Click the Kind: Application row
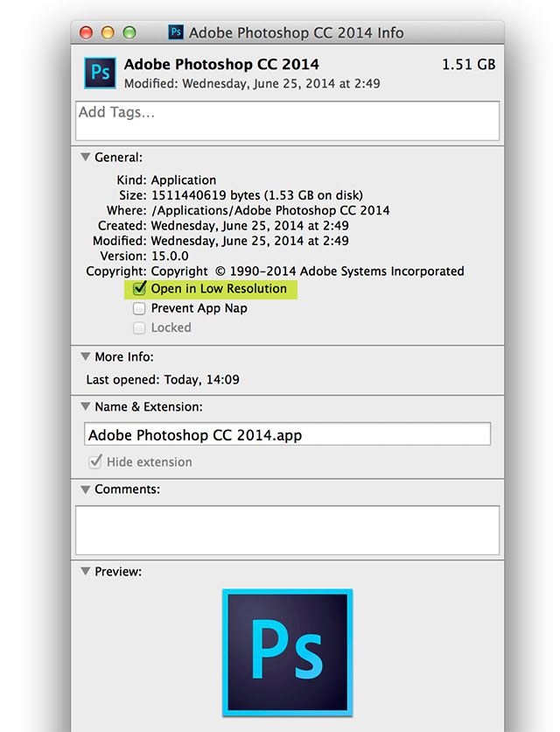 pos(166,180)
